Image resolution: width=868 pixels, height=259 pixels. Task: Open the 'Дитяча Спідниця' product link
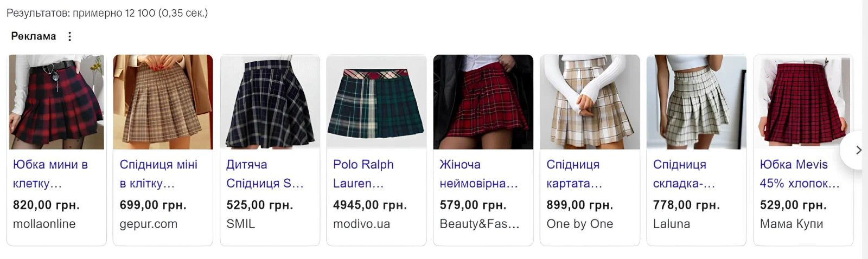[265, 174]
